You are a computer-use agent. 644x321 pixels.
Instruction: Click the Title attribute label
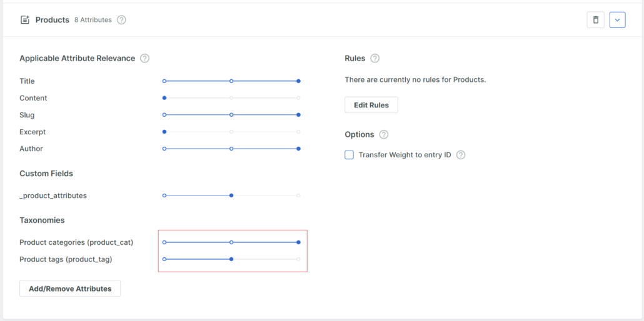click(x=27, y=81)
